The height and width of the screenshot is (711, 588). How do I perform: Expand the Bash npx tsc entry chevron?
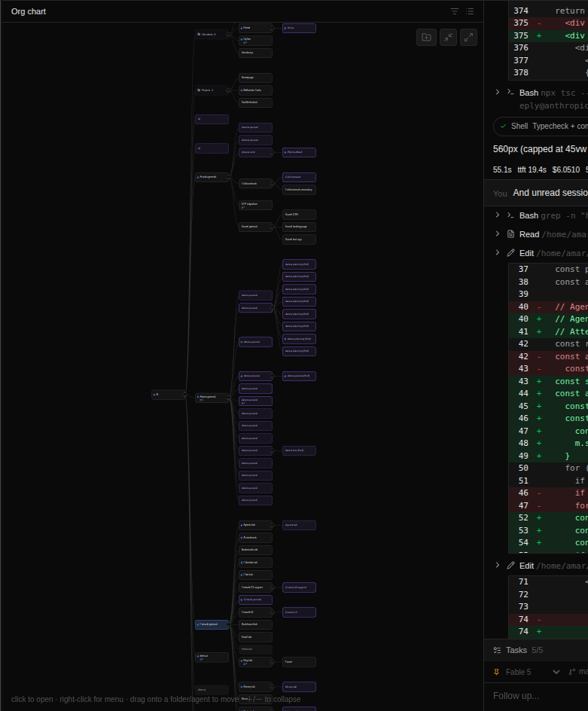(x=498, y=92)
